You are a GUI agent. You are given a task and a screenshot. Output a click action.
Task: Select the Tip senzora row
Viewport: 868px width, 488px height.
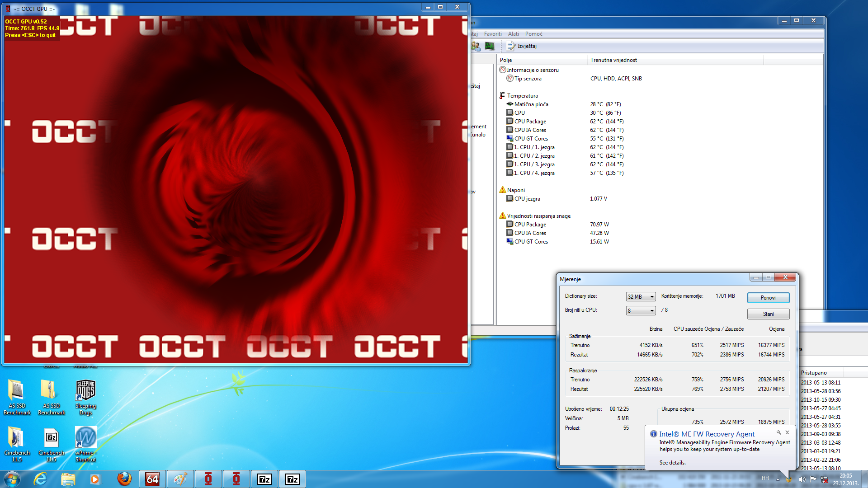click(x=660, y=79)
